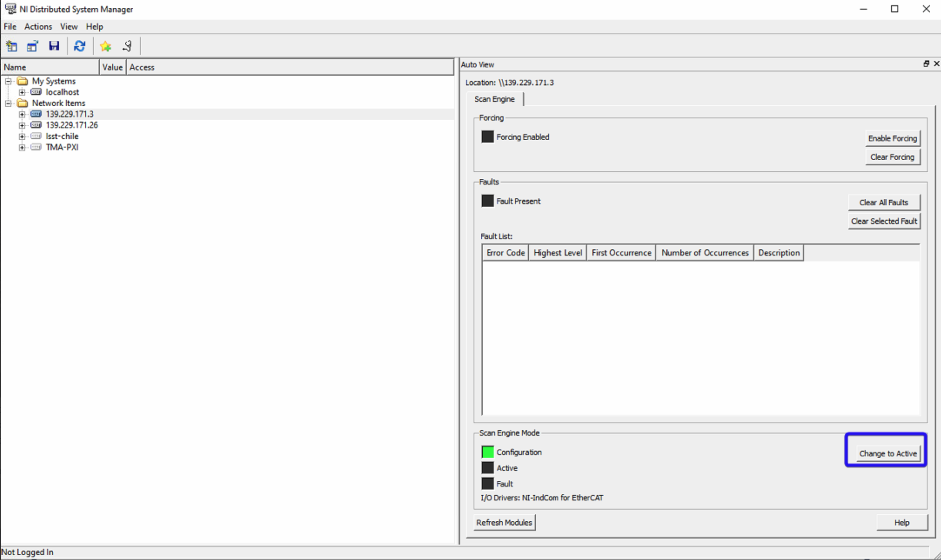The width and height of the screenshot is (941, 560).
Task: Click the 'Not Logged In' status bar text
Action: pyautogui.click(x=27, y=552)
